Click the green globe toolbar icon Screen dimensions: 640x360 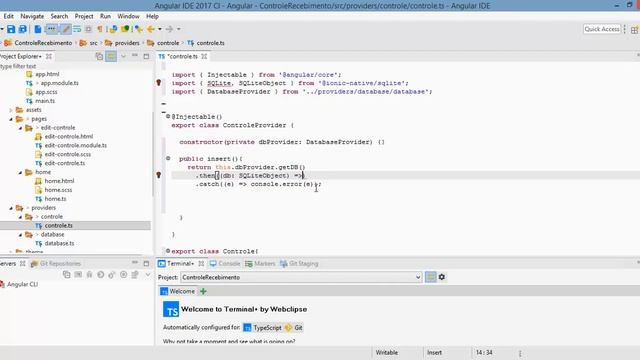tap(125, 29)
